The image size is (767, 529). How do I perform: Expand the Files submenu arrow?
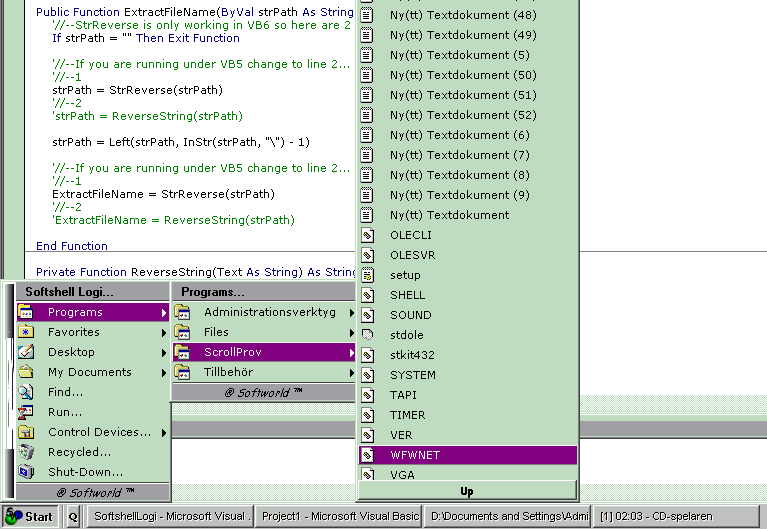point(351,332)
